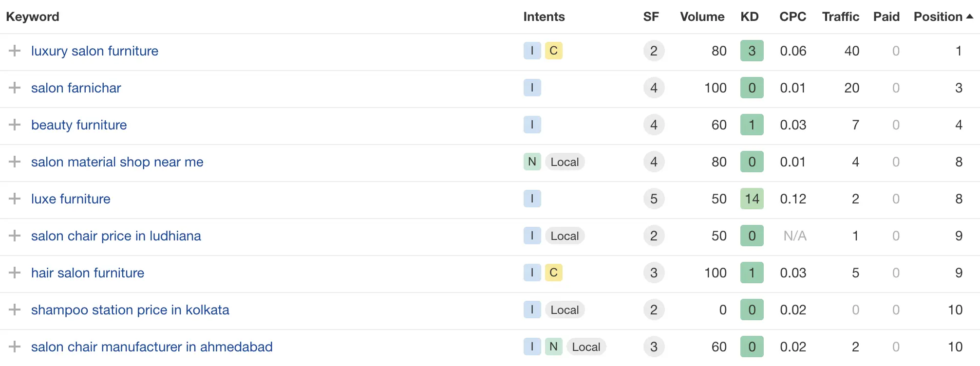Expand the salon farnichar keyword row
Image resolution: width=980 pixels, height=366 pixels.
(x=15, y=88)
